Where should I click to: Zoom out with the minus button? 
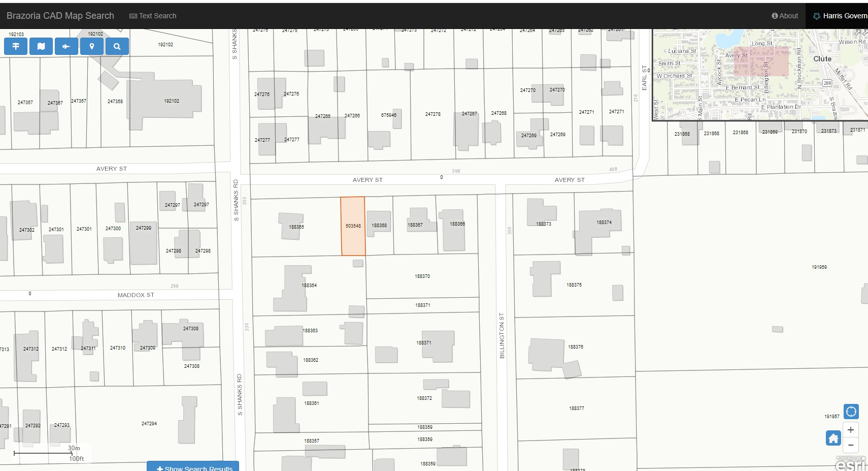click(851, 446)
